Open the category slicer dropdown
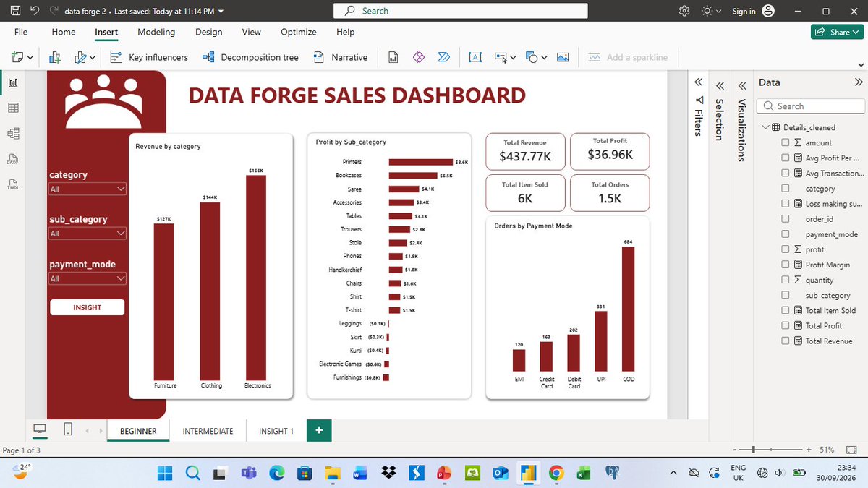The image size is (868, 488). pyautogui.click(x=88, y=189)
